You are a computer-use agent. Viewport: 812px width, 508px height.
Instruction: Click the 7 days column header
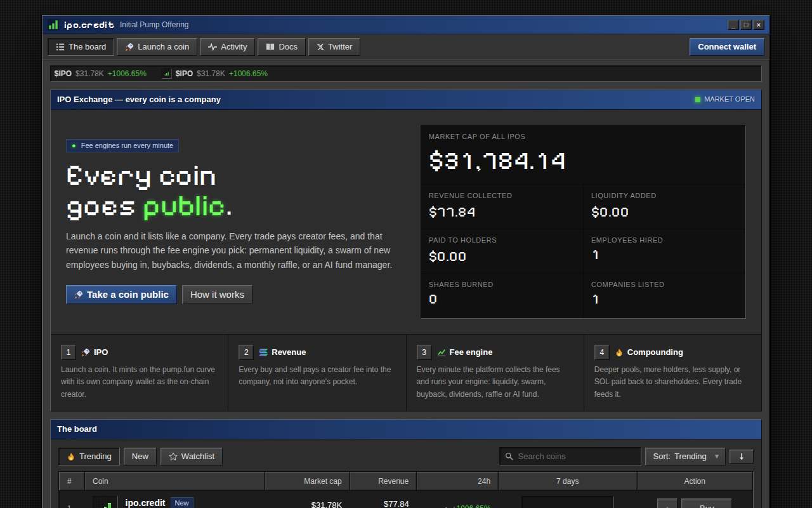coord(568,481)
